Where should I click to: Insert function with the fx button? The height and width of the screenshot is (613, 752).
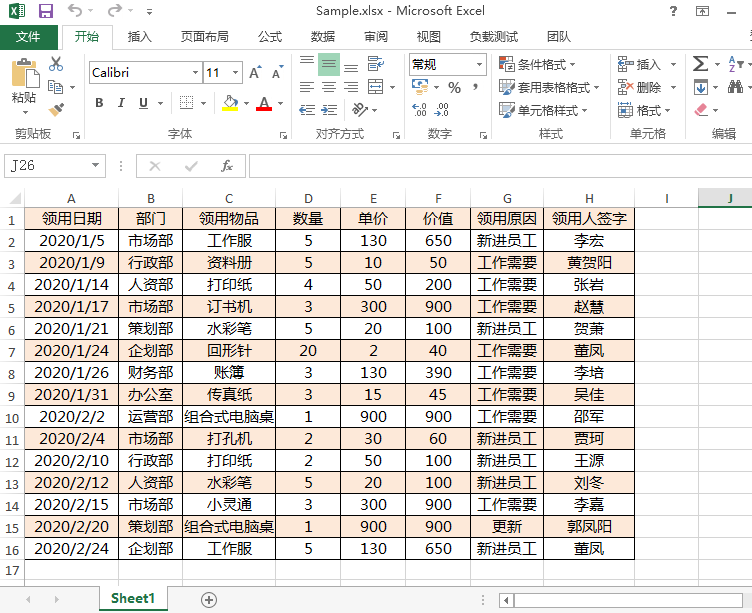pyautogui.click(x=226, y=166)
